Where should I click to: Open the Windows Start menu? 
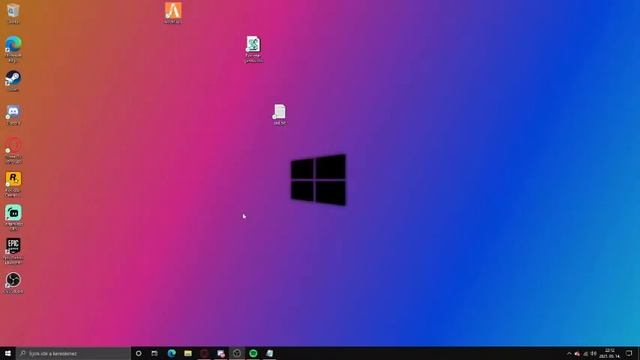pos(8,353)
